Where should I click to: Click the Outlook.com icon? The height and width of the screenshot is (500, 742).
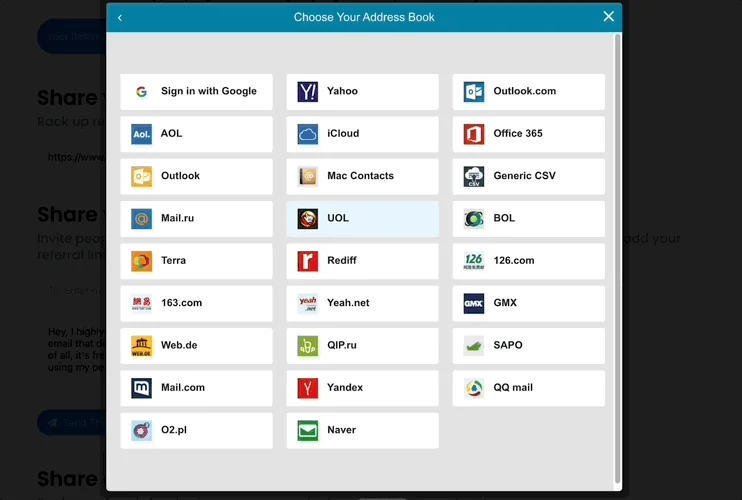[x=474, y=92]
